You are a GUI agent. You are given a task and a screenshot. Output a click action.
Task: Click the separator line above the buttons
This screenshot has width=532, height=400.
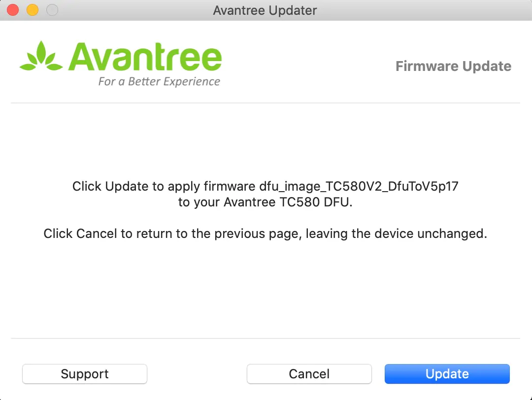point(265,338)
